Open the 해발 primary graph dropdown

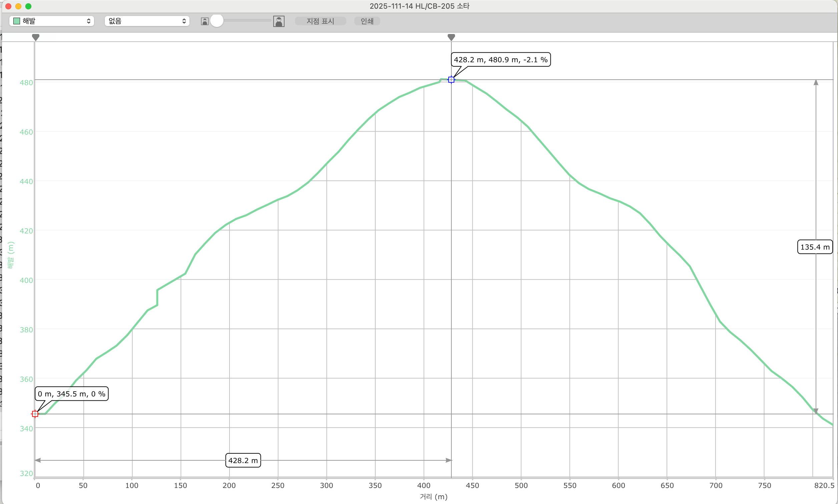(52, 21)
